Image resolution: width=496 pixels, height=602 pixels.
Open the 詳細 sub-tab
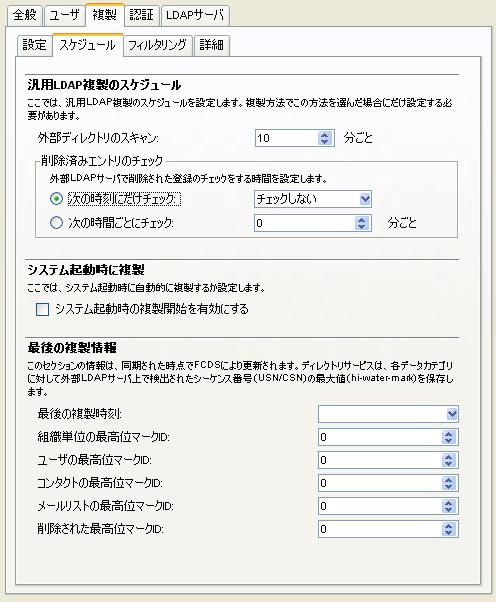(x=212, y=45)
